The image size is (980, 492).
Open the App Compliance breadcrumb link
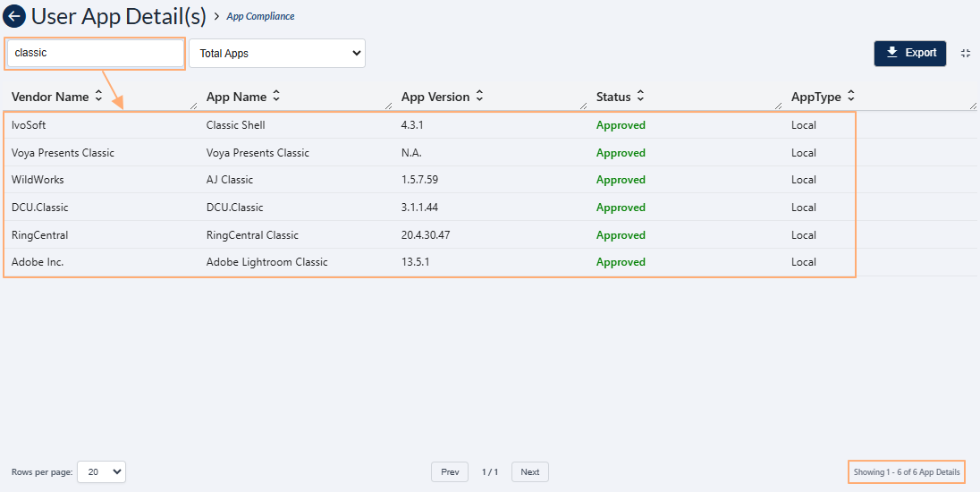[260, 16]
